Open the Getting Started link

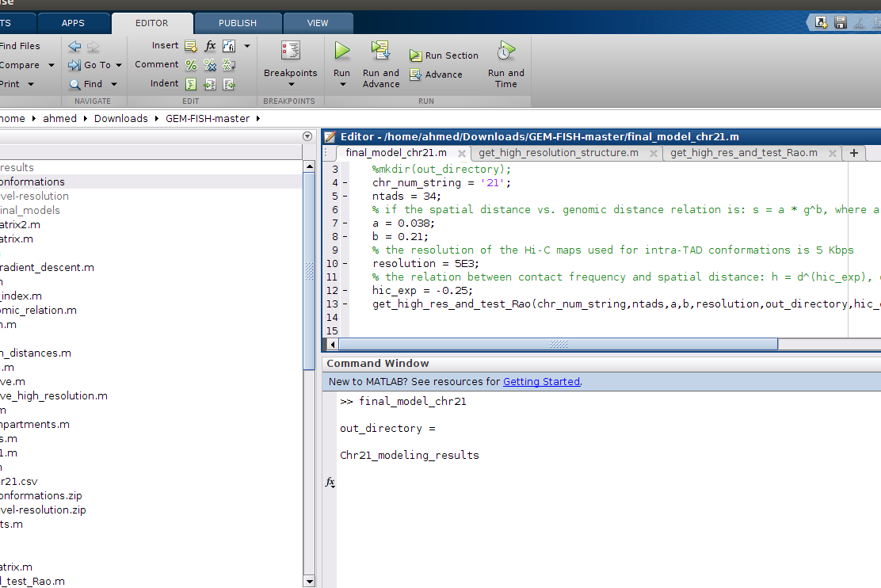(x=541, y=382)
